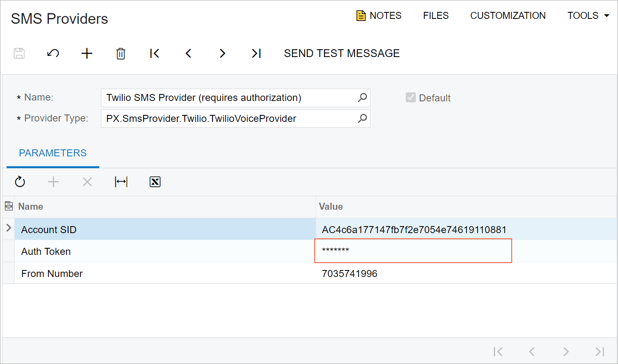Viewport: 618px width, 364px height.
Task: Add a new SMS provider record
Action: 87,53
